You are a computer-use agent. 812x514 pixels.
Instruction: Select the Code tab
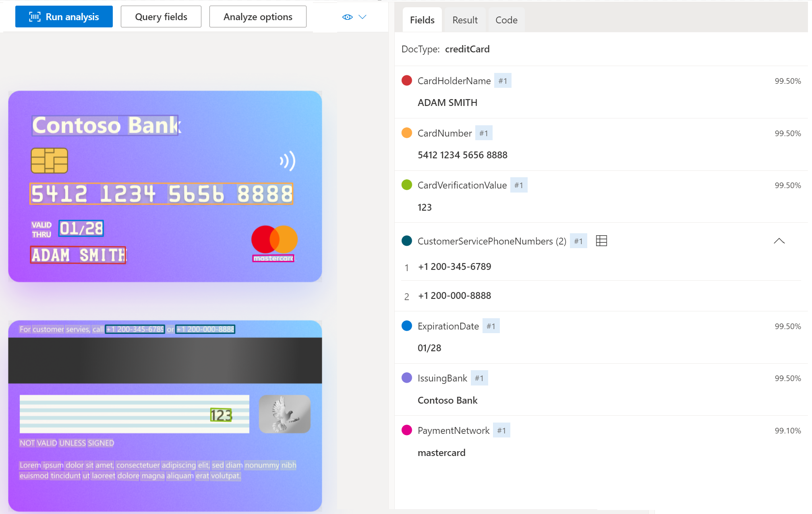506,20
